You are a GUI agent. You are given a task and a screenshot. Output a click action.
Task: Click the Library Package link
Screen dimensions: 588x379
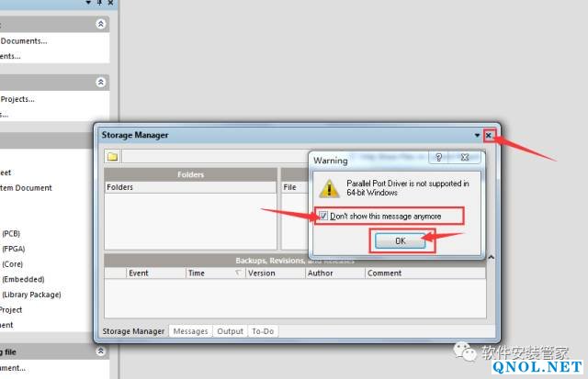(x=31, y=295)
